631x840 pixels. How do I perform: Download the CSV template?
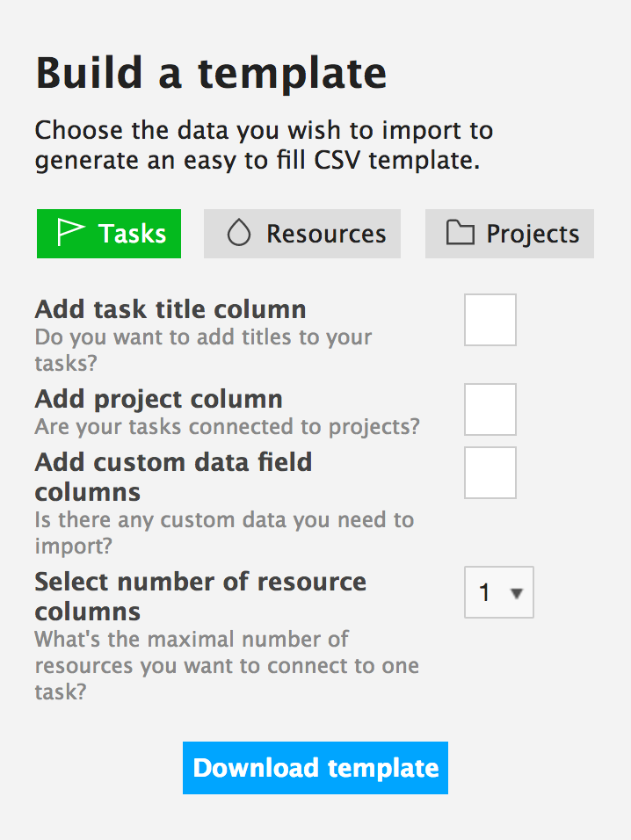coord(315,768)
